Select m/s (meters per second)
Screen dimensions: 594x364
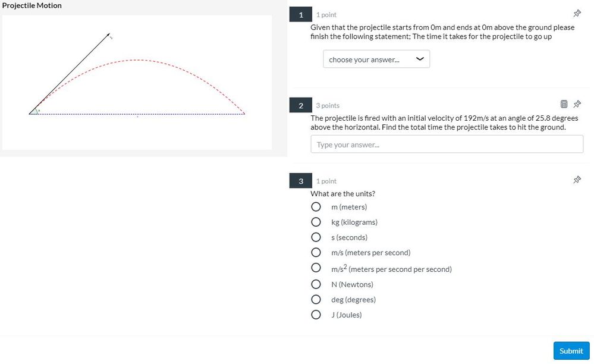[x=316, y=253]
